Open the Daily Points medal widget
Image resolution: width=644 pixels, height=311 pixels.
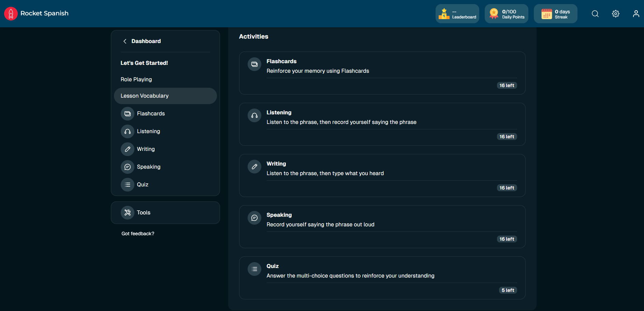(506, 14)
